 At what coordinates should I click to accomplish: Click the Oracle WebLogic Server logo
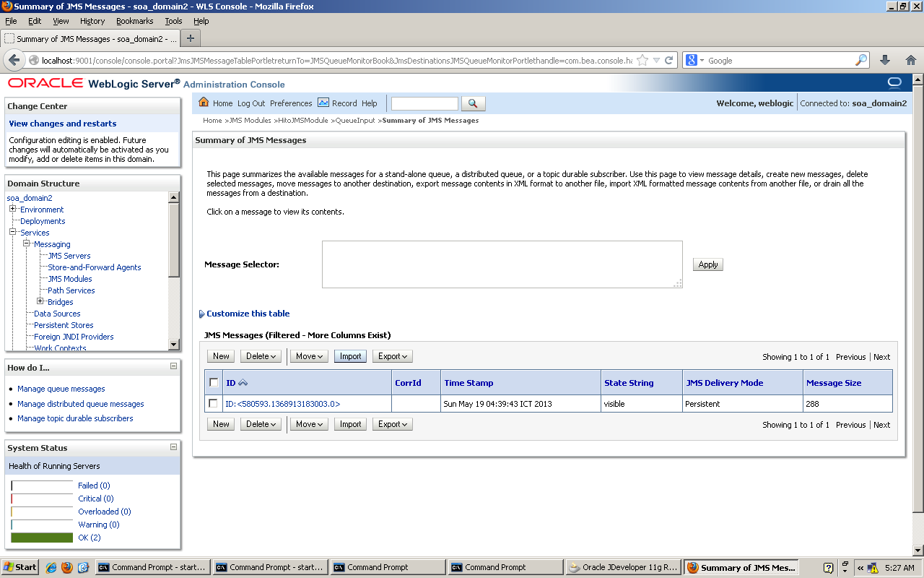pyautogui.click(x=46, y=84)
